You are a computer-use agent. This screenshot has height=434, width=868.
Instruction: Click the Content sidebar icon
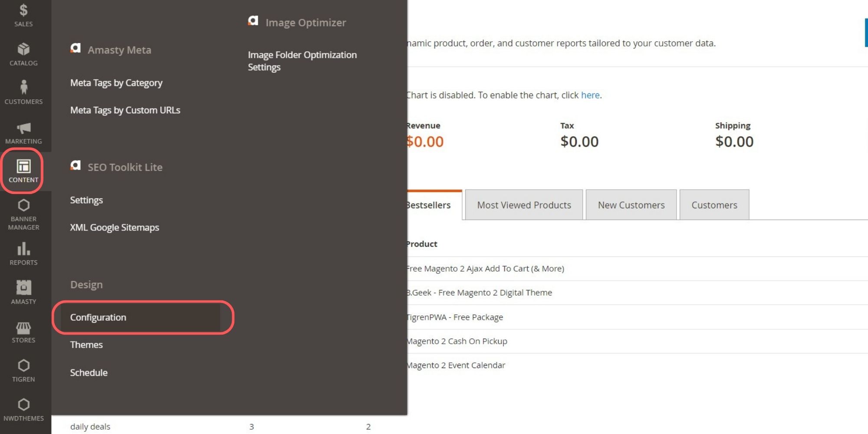(x=23, y=171)
